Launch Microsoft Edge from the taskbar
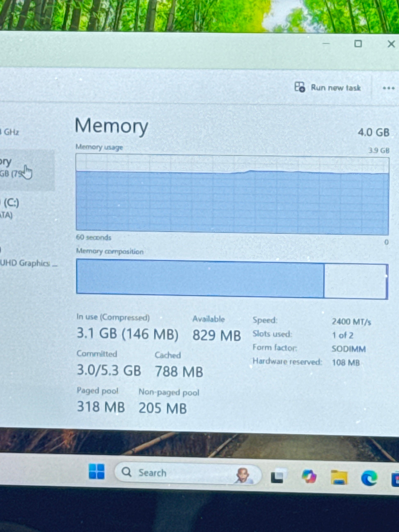Image resolution: width=399 pixels, height=532 pixels. 369,478
